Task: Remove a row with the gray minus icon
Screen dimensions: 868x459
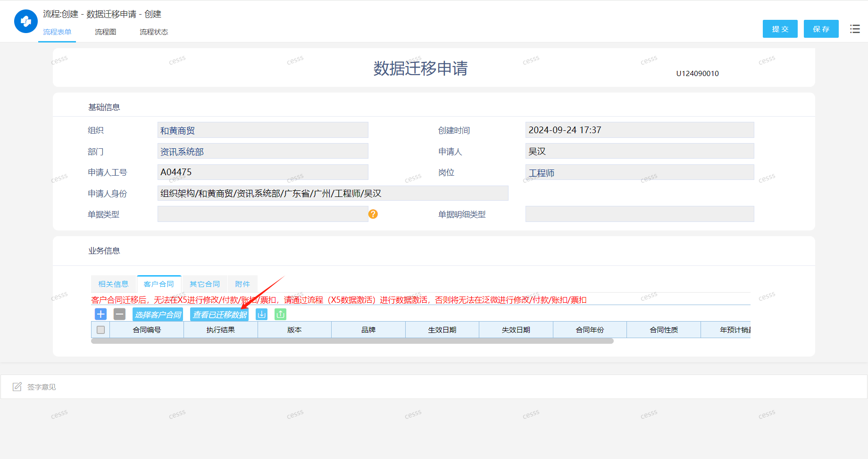Action: [x=120, y=314]
